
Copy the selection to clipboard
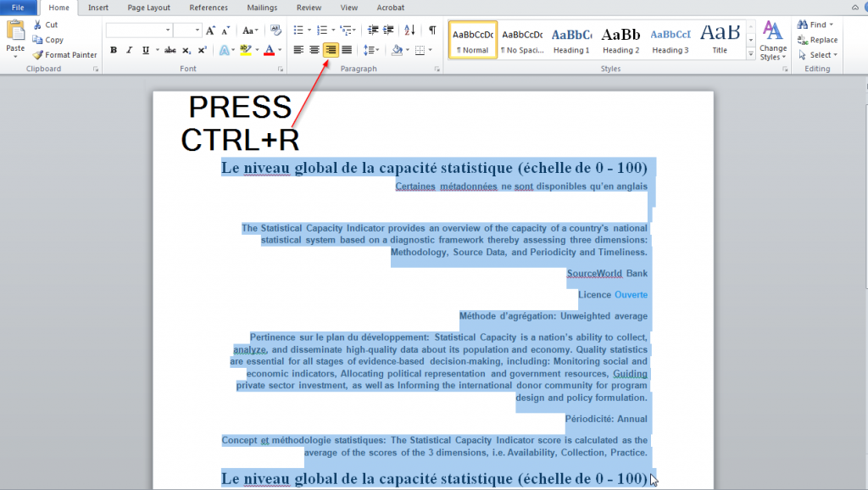tap(47, 40)
